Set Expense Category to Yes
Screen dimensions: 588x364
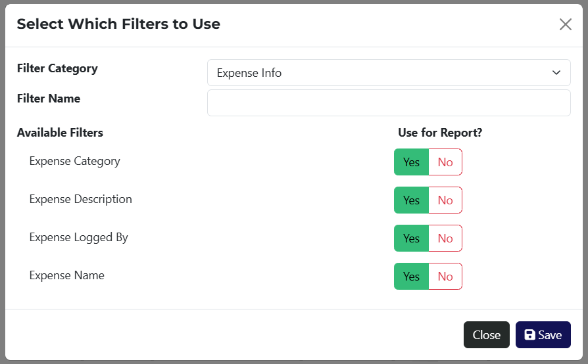411,162
